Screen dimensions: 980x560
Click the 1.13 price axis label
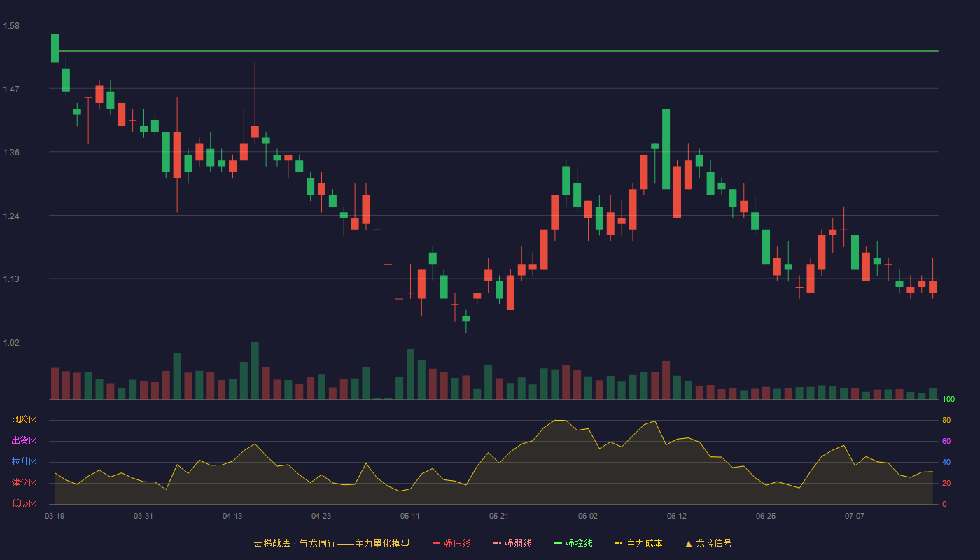[11, 279]
